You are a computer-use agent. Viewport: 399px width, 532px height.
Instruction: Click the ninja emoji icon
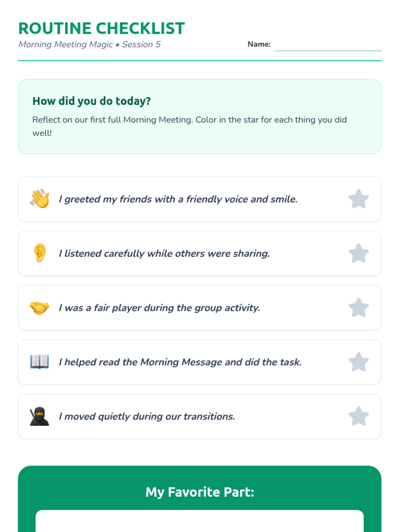pyautogui.click(x=40, y=416)
